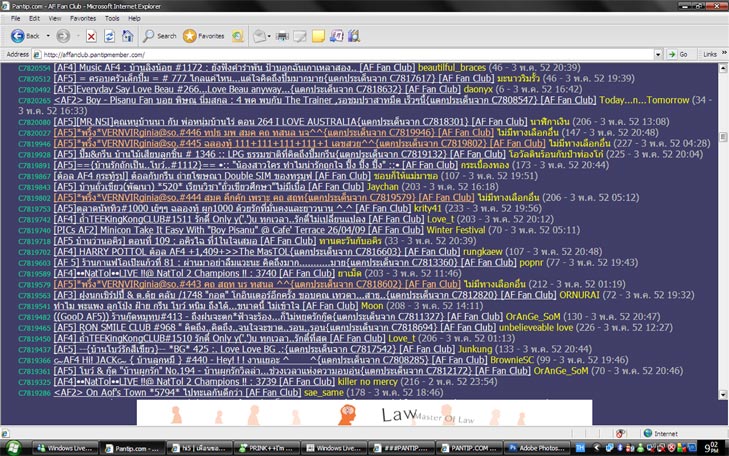Click the last toolbar icon with the magnifier
This screenshot has width=729, height=456.
tap(354, 36)
